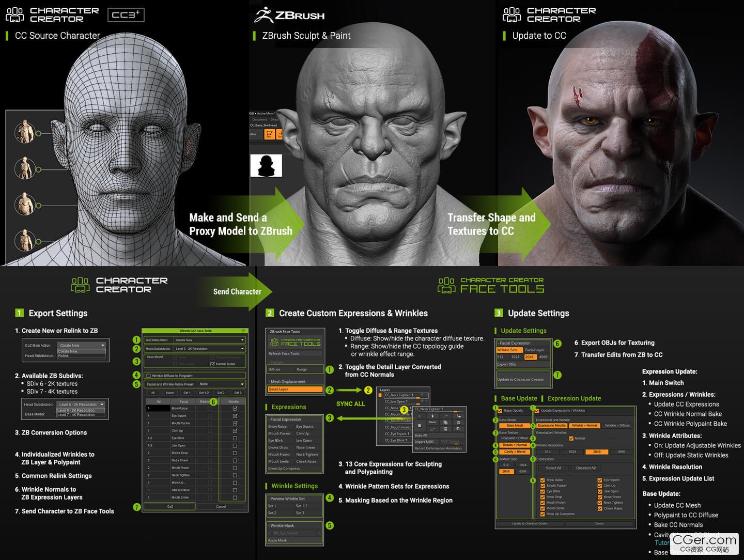Select the CC_Eye Blink 1 layer
The image size is (744, 560).
396,440
